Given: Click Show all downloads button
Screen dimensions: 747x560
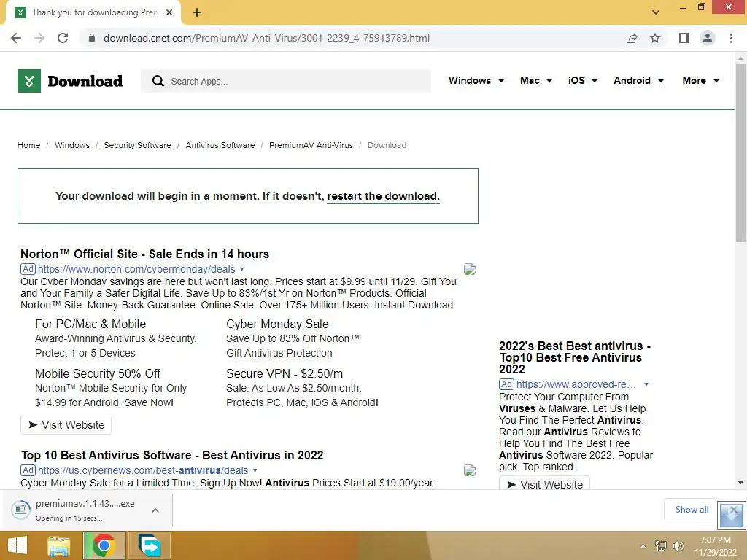Looking at the screenshot, I should (692, 510).
